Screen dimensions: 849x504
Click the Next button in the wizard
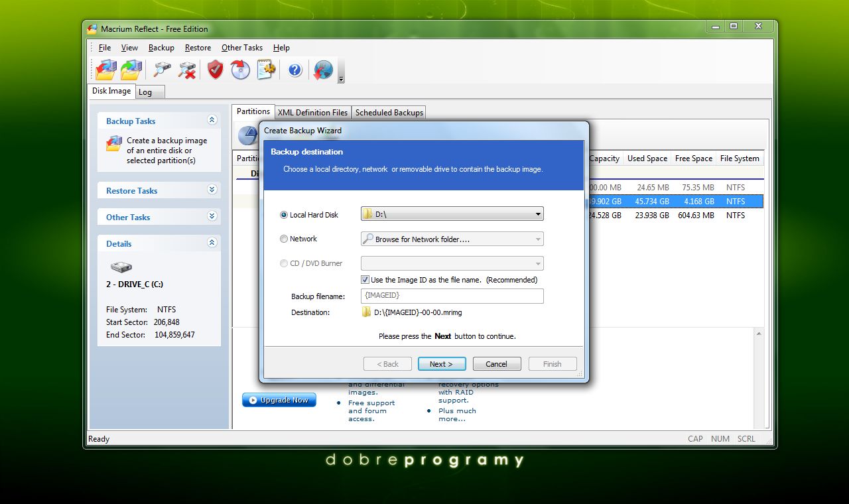pos(442,364)
